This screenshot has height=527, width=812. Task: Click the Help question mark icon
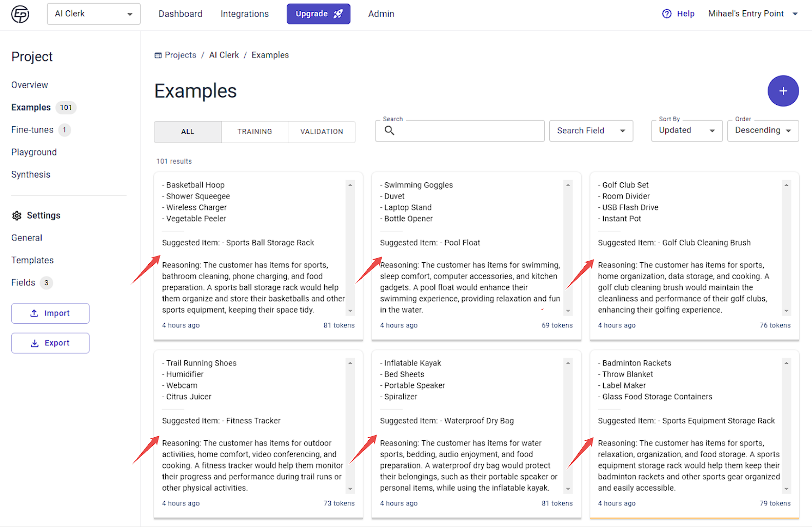666,14
